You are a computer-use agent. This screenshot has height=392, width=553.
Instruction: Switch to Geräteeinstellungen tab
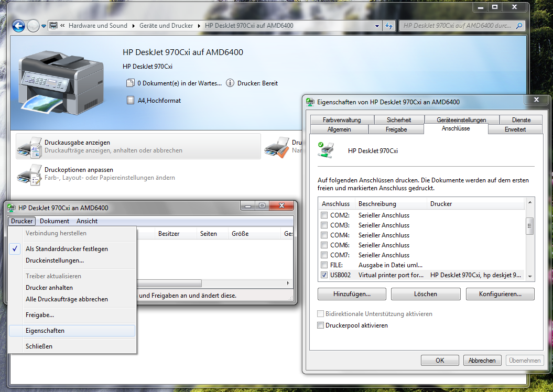tap(461, 120)
